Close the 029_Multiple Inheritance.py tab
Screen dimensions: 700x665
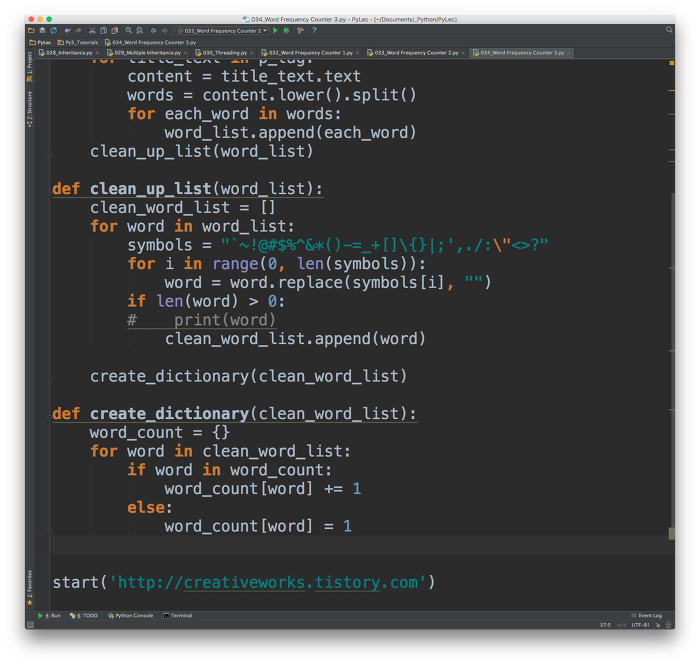[186, 53]
